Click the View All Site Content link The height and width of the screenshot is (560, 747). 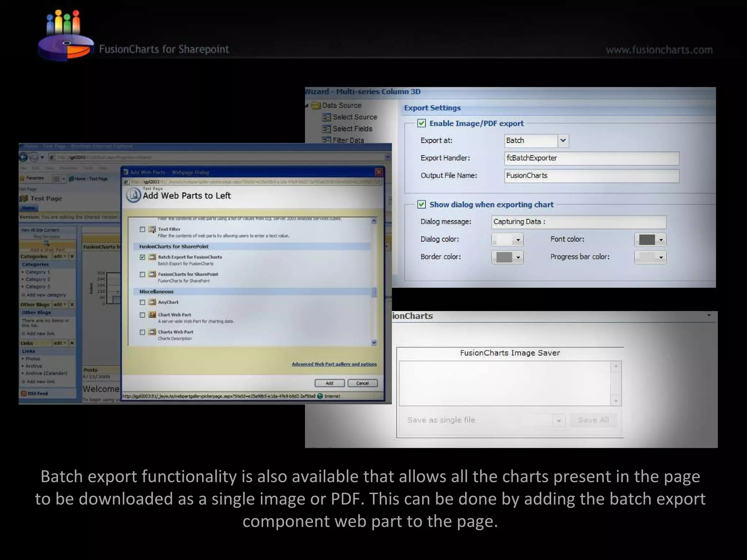coord(40,230)
